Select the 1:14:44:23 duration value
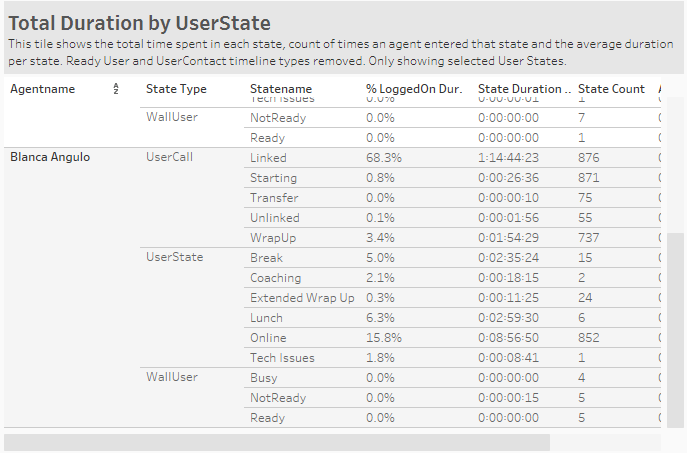This screenshot has width=687, height=453. (x=509, y=158)
